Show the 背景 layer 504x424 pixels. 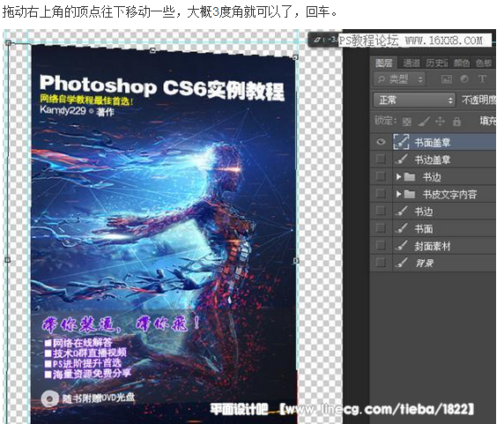pos(381,263)
